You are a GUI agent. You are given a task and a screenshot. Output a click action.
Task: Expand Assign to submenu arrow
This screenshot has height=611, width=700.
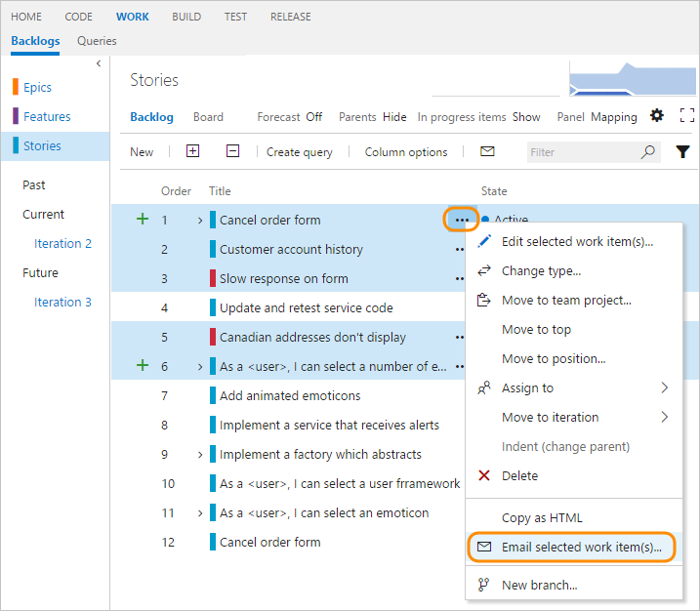click(x=664, y=387)
